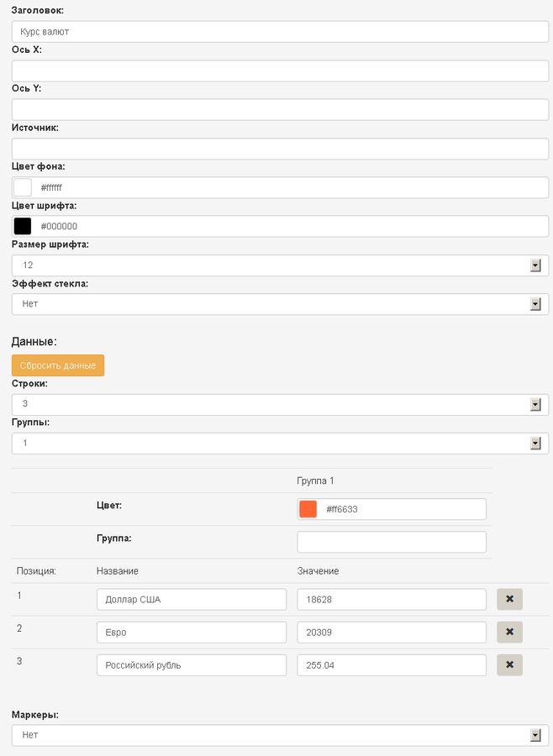The image size is (553, 756).
Task: Open the Группы count dropdown
Action: pyautogui.click(x=281, y=443)
